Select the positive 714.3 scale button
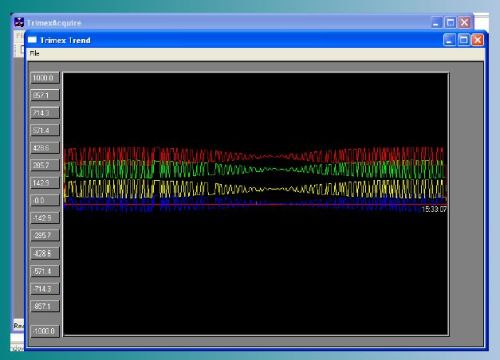The width and height of the screenshot is (500, 360). (45, 113)
